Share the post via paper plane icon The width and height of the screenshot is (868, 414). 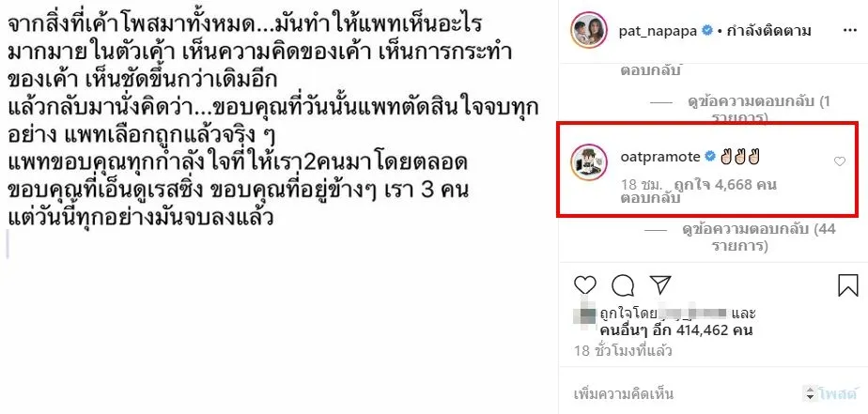pos(659,285)
